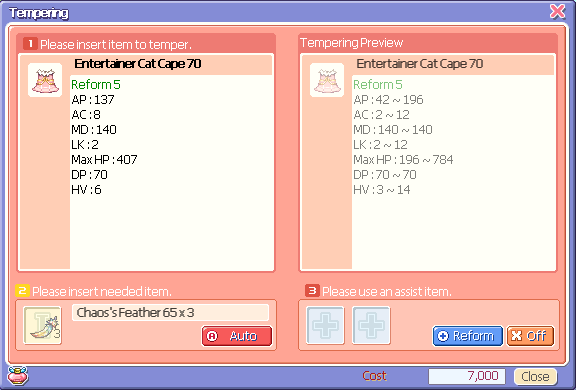Click the first assist item plus slot

coord(325,325)
